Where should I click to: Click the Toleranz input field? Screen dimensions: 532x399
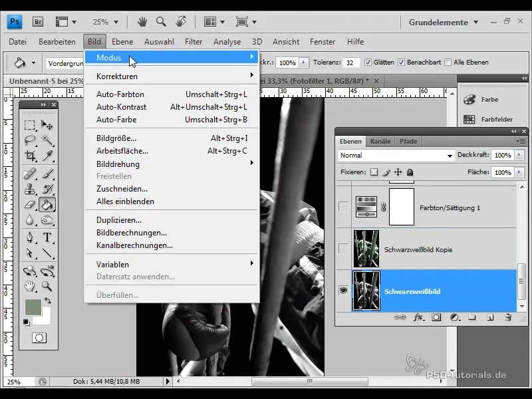tap(351, 63)
